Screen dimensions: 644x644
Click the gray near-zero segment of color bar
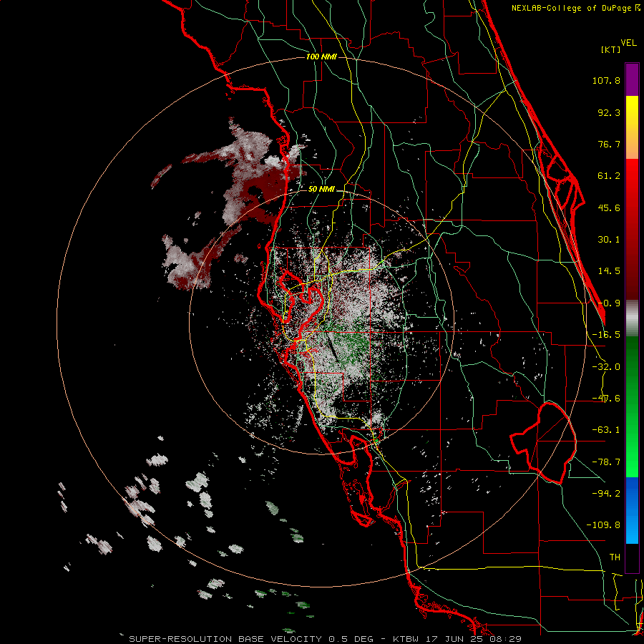[632, 318]
